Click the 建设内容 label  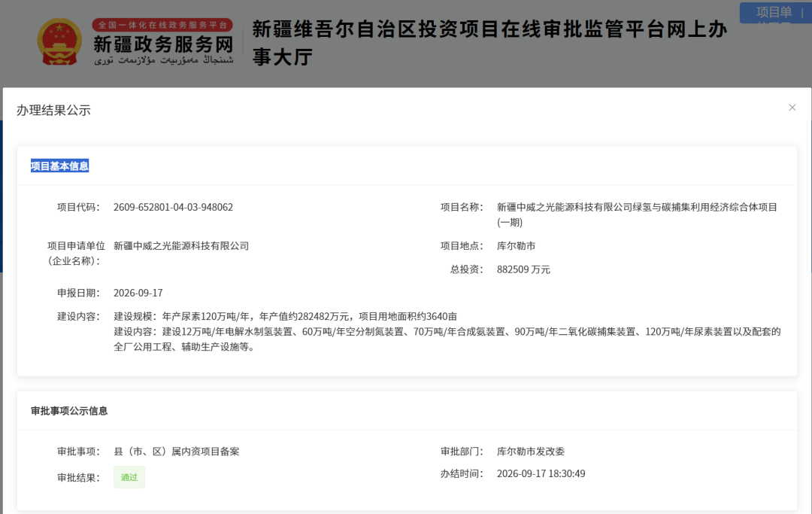coord(78,317)
